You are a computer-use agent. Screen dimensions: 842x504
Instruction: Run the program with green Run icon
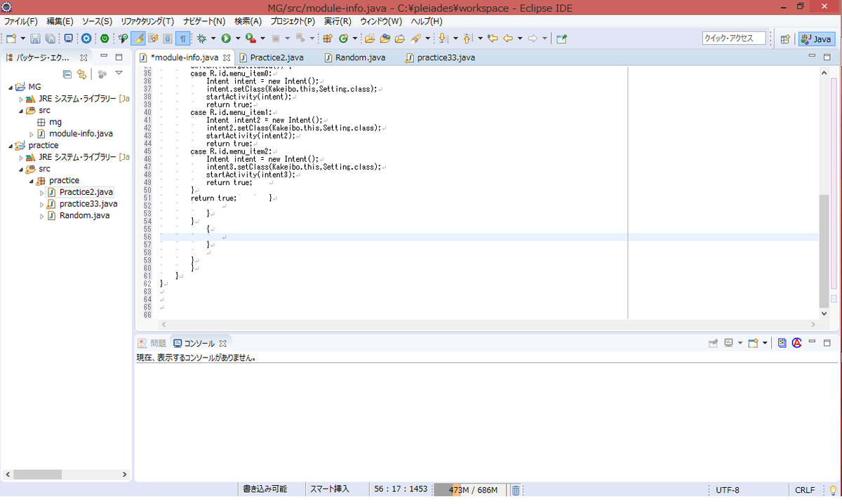pos(226,39)
